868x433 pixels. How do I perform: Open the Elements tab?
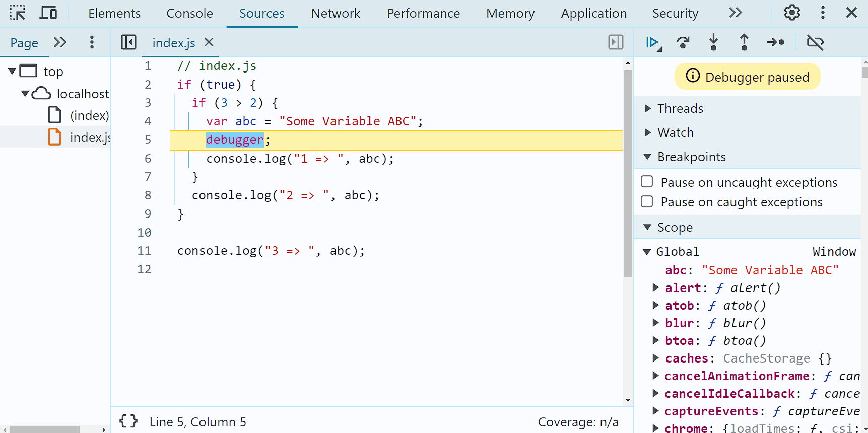[114, 13]
